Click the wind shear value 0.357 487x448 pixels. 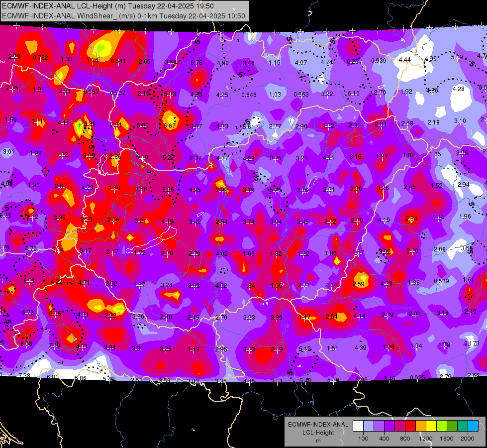[x=92, y=92]
